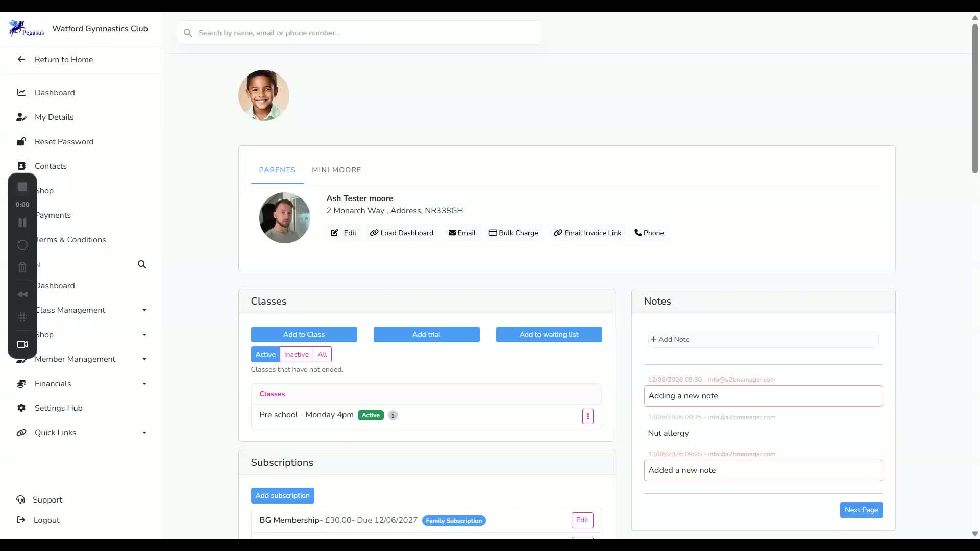Click the recorder stop square icon
Viewport: 980px width, 551px height.
click(x=22, y=187)
